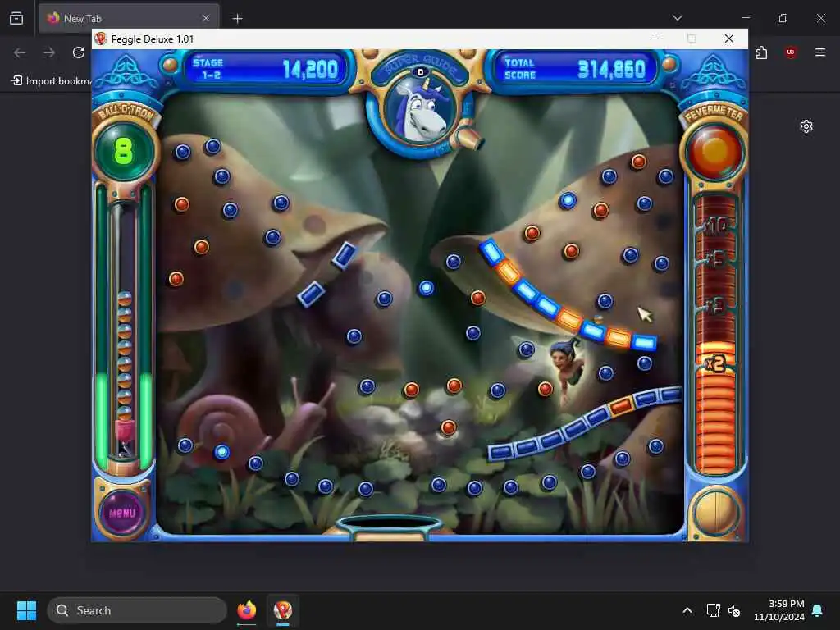Click the Import bookmarks link
This screenshot has height=630, width=840.
point(52,81)
